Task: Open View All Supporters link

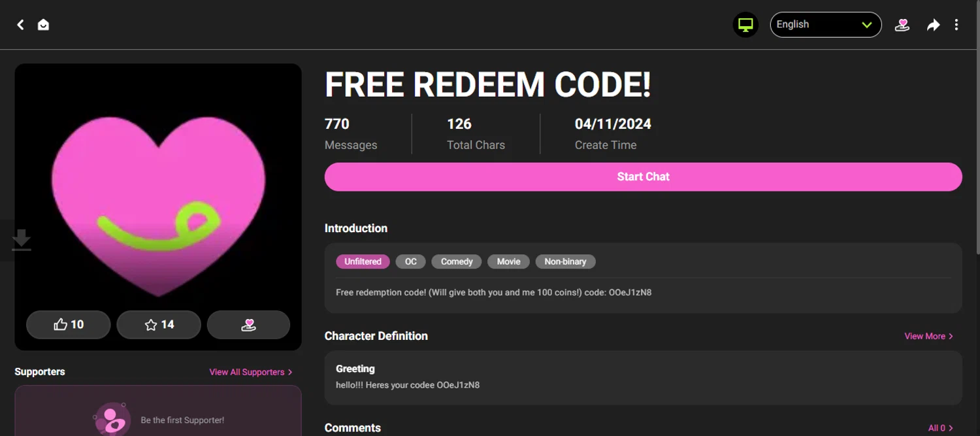Action: pyautogui.click(x=251, y=372)
